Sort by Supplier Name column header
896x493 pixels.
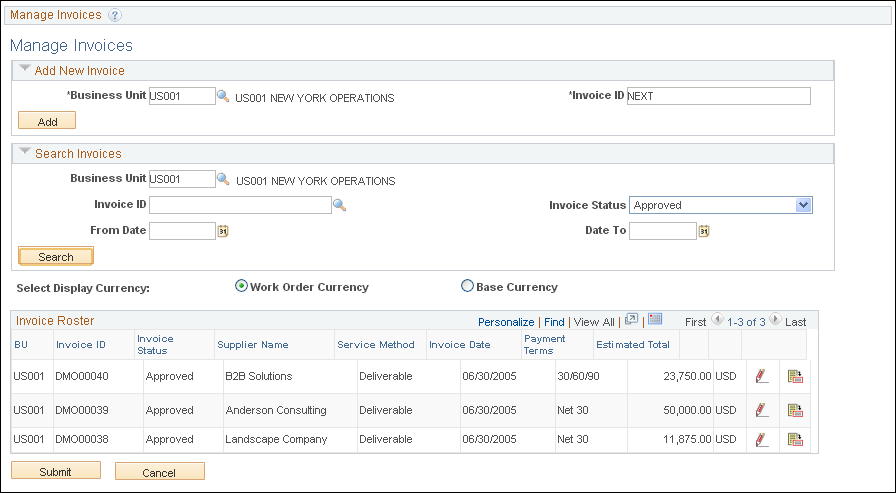tap(253, 344)
